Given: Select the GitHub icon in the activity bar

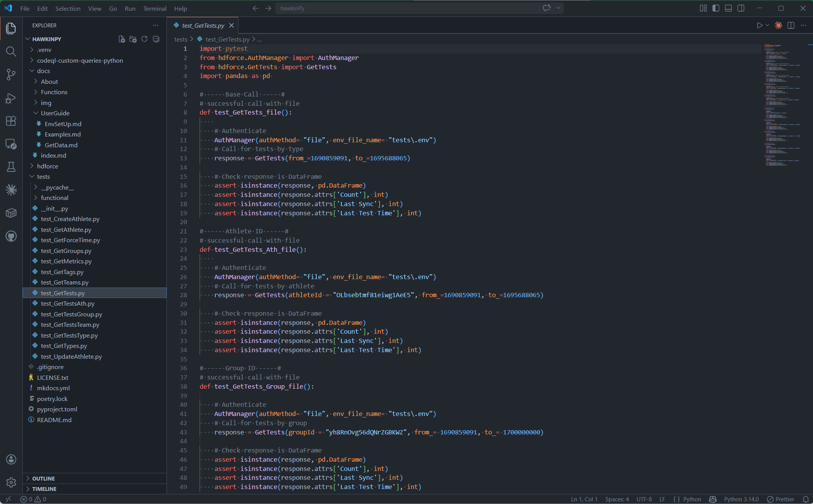Looking at the screenshot, I should 11,236.
